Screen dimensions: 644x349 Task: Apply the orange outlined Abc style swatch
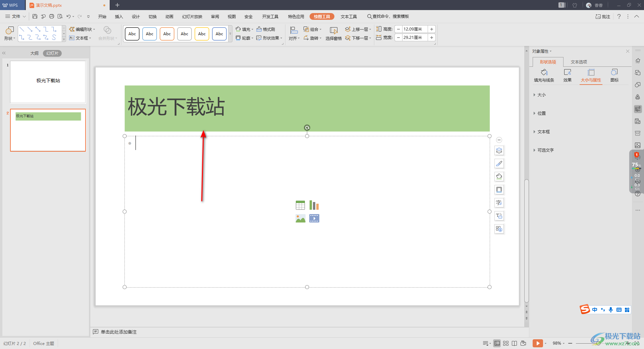point(167,34)
